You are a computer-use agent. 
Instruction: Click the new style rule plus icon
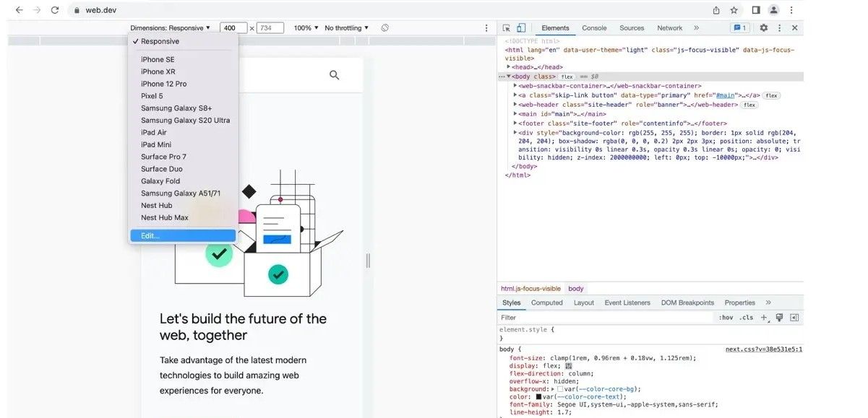(x=763, y=318)
